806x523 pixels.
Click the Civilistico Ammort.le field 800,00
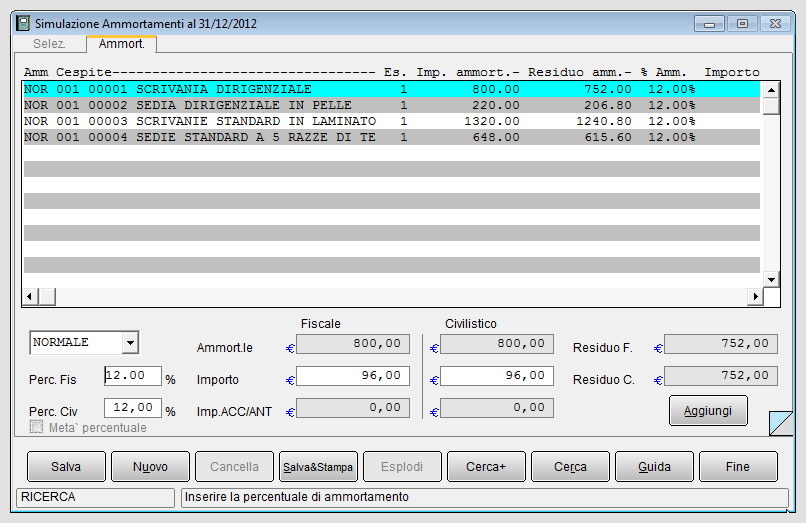pos(497,344)
